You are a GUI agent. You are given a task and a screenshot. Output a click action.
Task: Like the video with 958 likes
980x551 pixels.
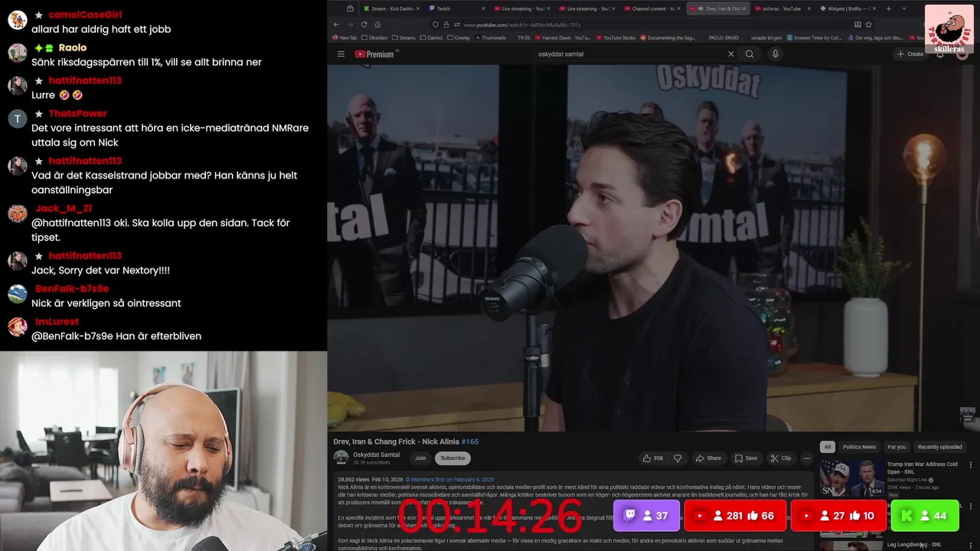(653, 458)
